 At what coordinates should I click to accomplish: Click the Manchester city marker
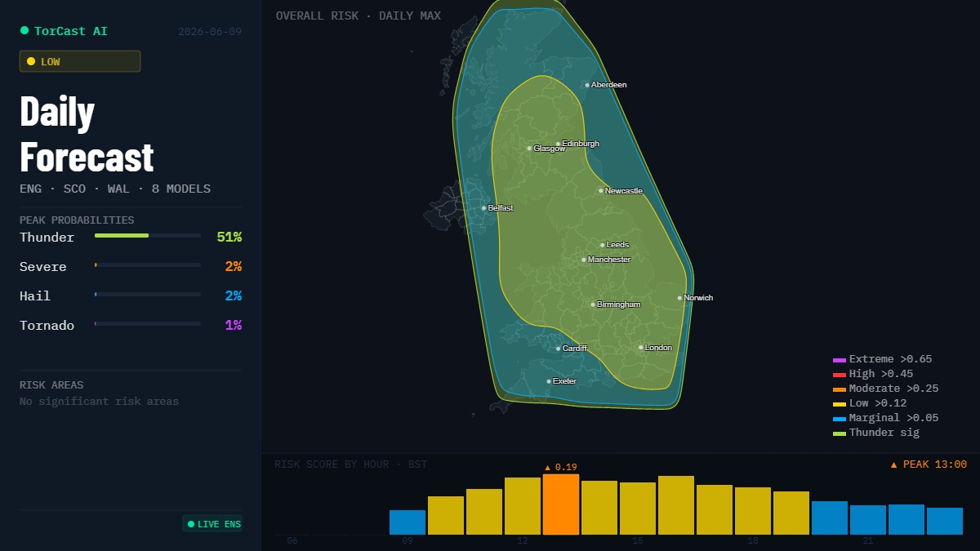pos(584,260)
